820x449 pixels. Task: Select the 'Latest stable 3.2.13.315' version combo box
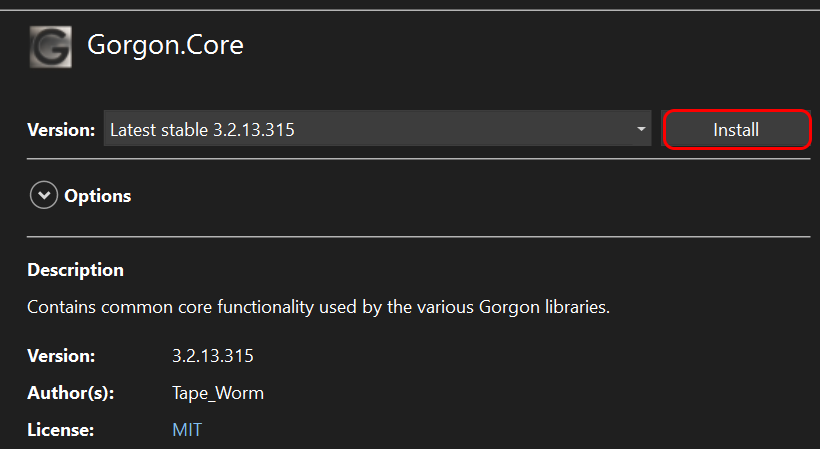pos(377,128)
